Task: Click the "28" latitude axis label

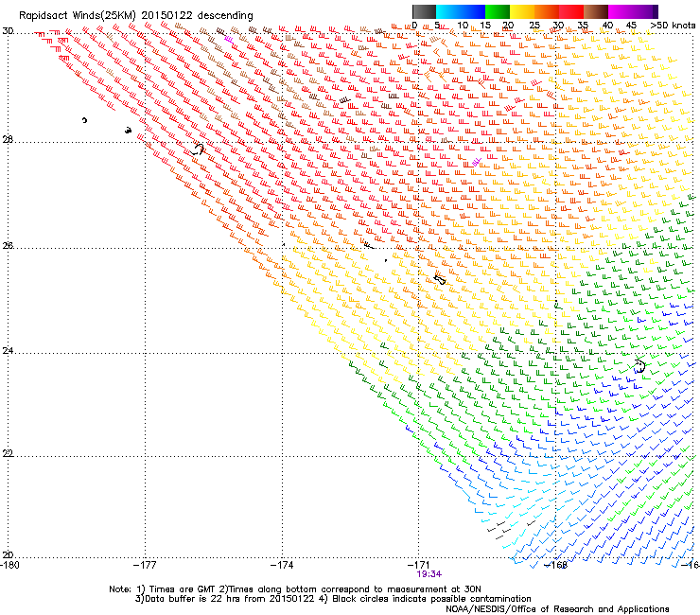Action: (x=8, y=139)
